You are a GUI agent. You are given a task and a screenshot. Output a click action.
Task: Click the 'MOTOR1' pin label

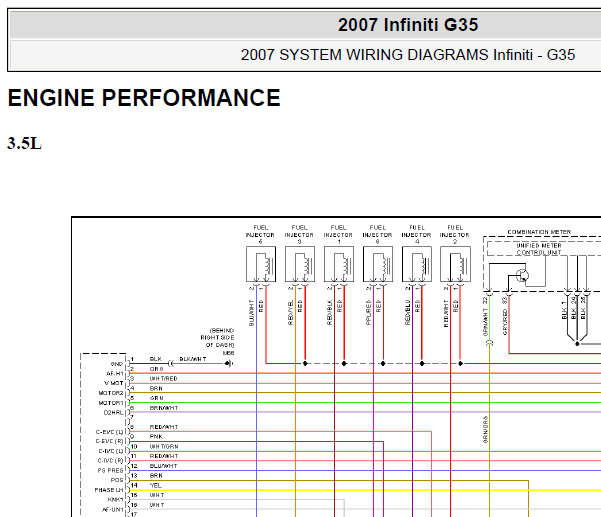point(111,403)
